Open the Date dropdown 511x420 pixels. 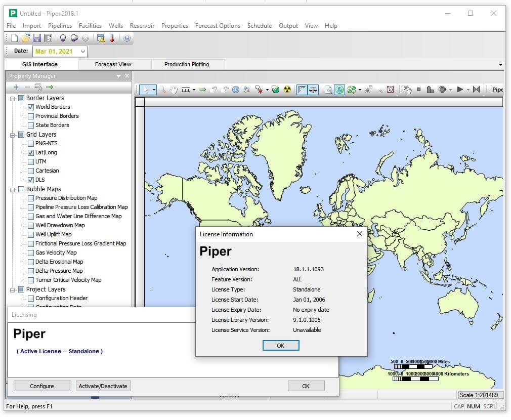coord(83,51)
